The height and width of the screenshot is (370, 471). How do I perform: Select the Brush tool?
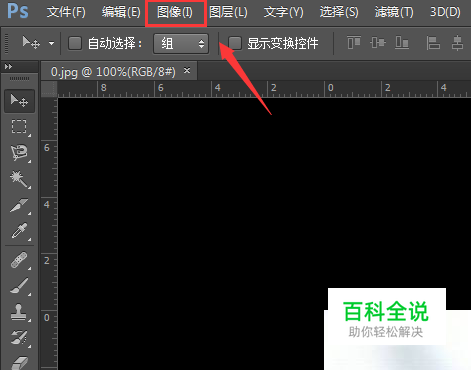pyautogui.click(x=19, y=286)
